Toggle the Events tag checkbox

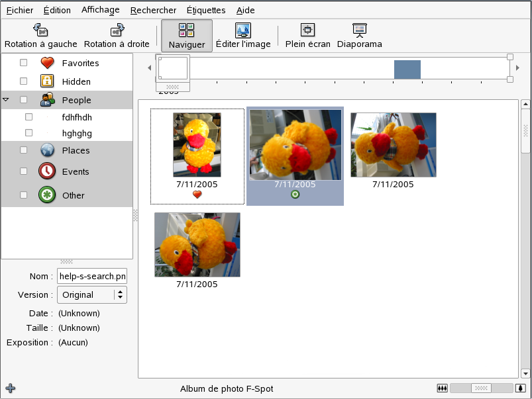[x=23, y=171]
